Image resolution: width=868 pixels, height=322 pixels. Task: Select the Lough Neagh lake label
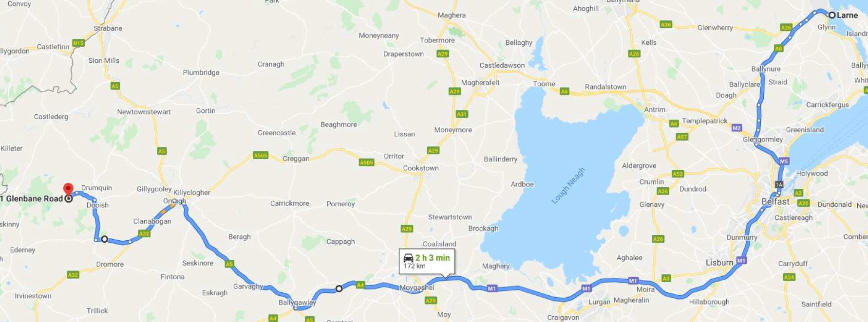[568, 186]
